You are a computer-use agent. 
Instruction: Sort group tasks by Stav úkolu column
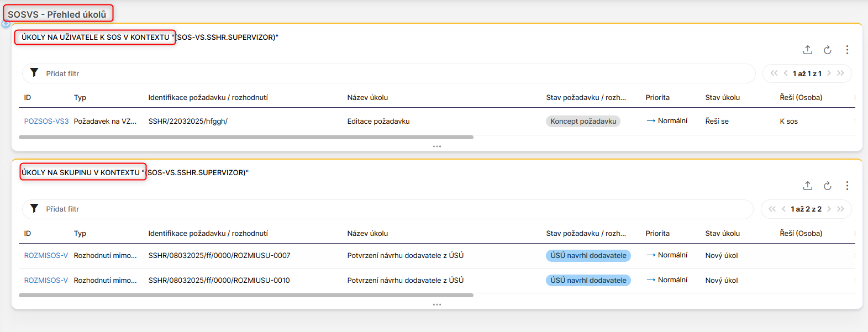(x=722, y=233)
